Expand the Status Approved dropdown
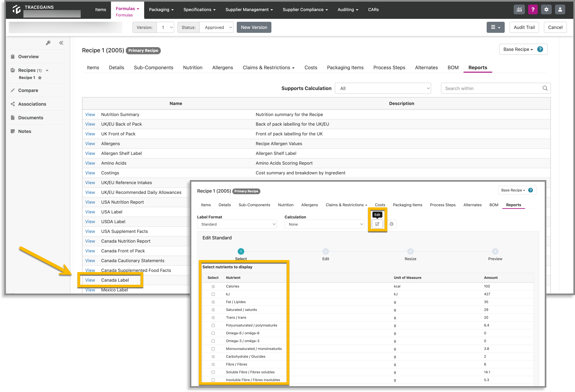575x392 pixels. [217, 27]
